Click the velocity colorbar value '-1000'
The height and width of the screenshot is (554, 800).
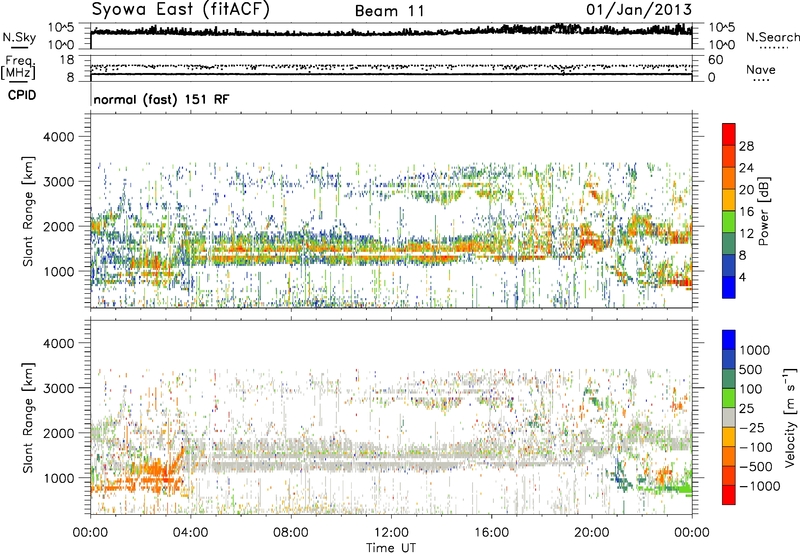pos(760,486)
